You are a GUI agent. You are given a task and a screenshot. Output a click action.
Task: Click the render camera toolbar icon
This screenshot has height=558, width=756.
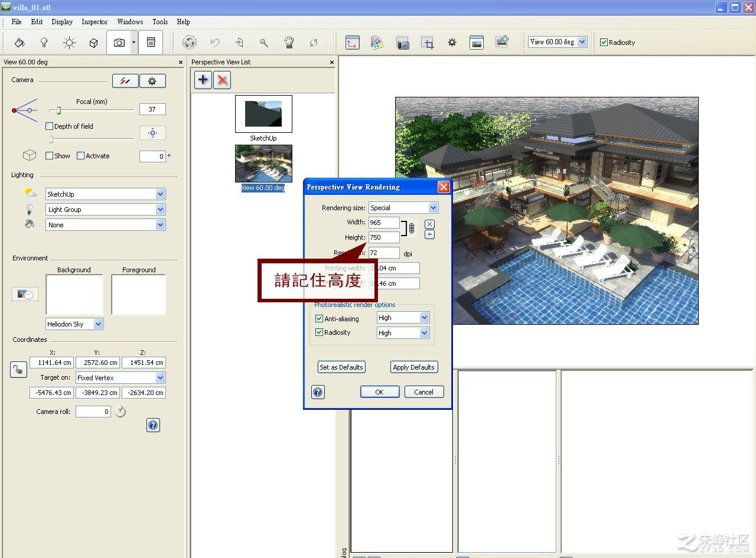point(403,43)
